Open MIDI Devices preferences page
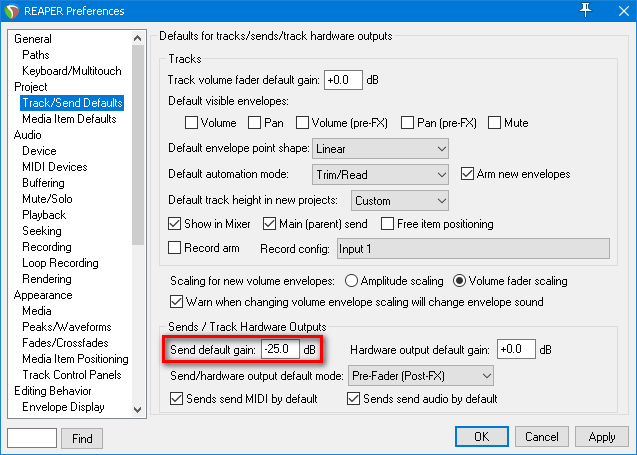The height and width of the screenshot is (455, 637). coord(55,167)
